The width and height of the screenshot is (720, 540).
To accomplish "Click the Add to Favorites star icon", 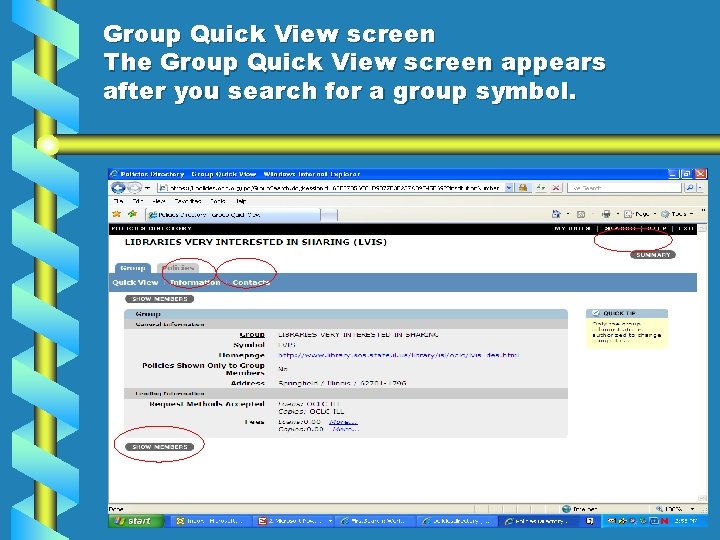I will 133,214.
